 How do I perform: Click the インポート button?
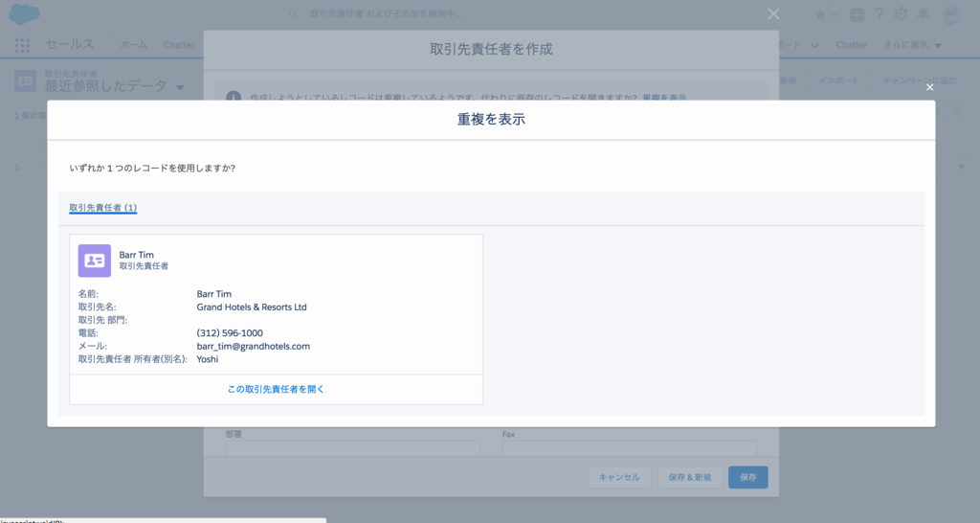pyautogui.click(x=838, y=80)
